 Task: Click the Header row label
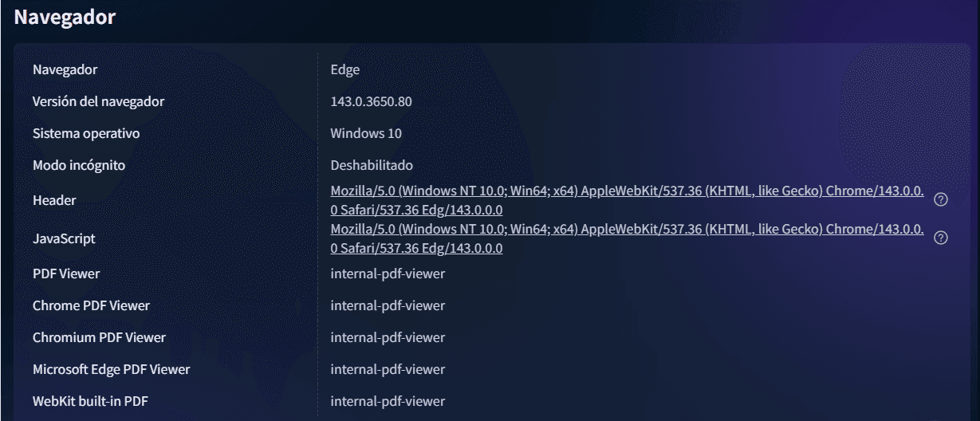coord(54,200)
